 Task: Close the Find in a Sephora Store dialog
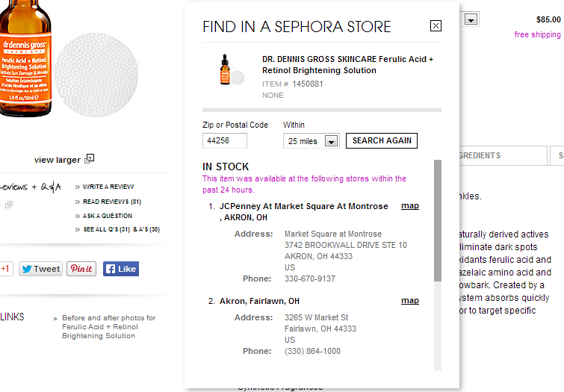436,26
